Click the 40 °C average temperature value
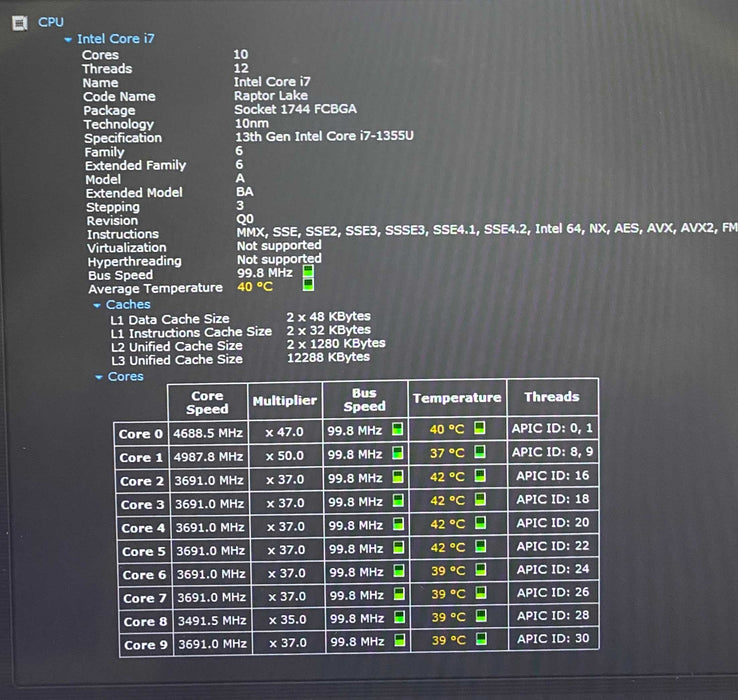Image resolution: width=738 pixels, height=700 pixels. [255, 286]
